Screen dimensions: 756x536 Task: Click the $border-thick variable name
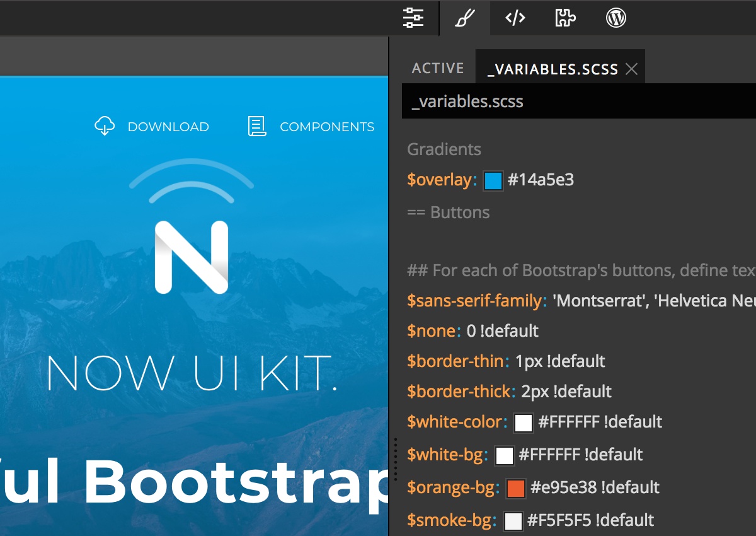[x=459, y=392]
